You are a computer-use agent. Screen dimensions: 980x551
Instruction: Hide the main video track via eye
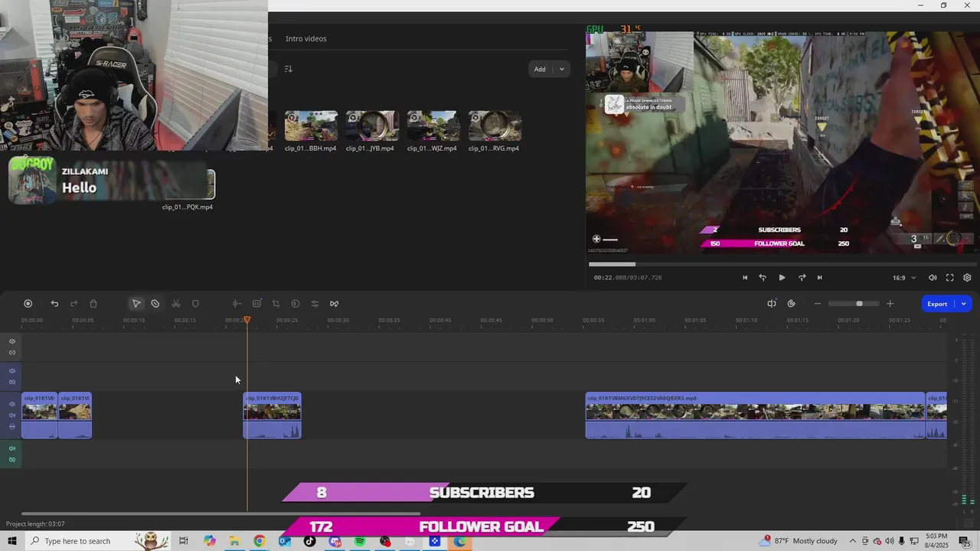pos(12,404)
